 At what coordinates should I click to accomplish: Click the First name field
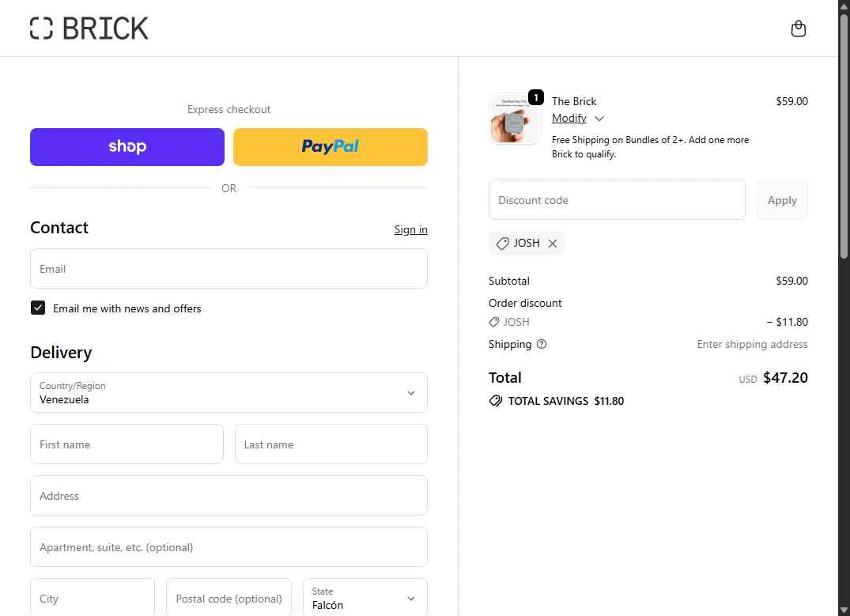[127, 444]
